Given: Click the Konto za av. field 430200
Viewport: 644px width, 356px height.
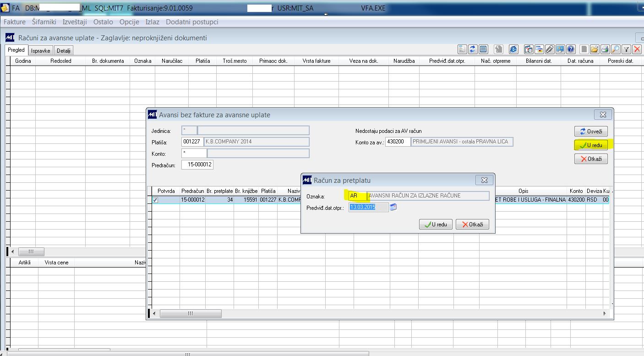Looking at the screenshot, I should click(398, 142).
